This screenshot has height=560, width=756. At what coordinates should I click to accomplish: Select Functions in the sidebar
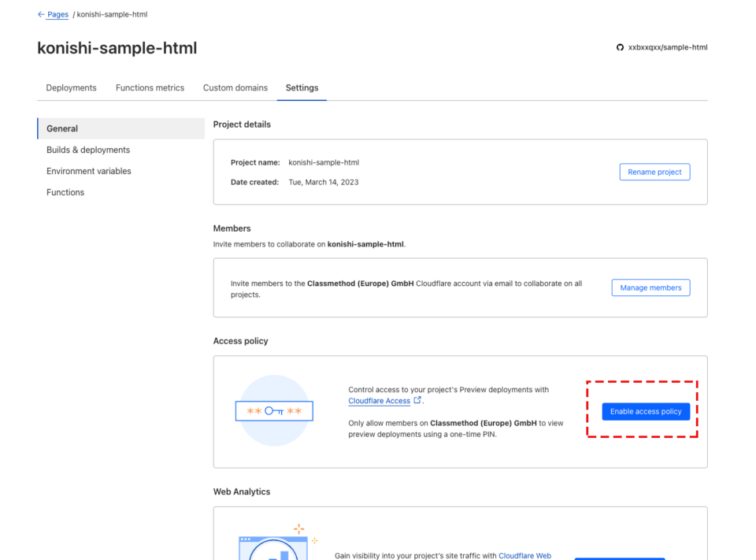pyautogui.click(x=65, y=192)
